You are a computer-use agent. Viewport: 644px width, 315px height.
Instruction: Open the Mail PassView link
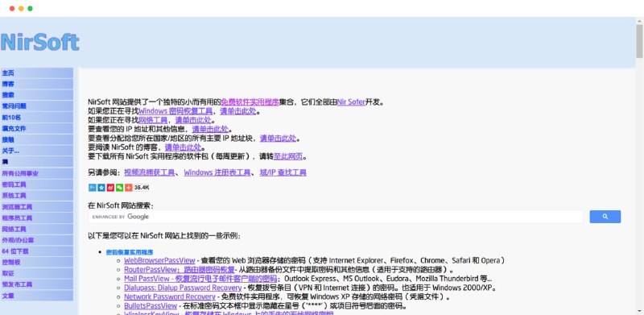click(200, 279)
